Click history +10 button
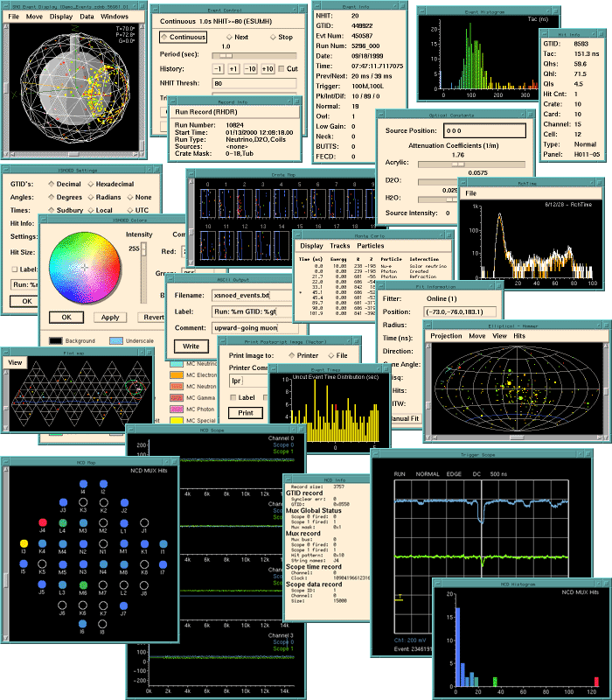The height and width of the screenshot is (700, 612). [268, 69]
